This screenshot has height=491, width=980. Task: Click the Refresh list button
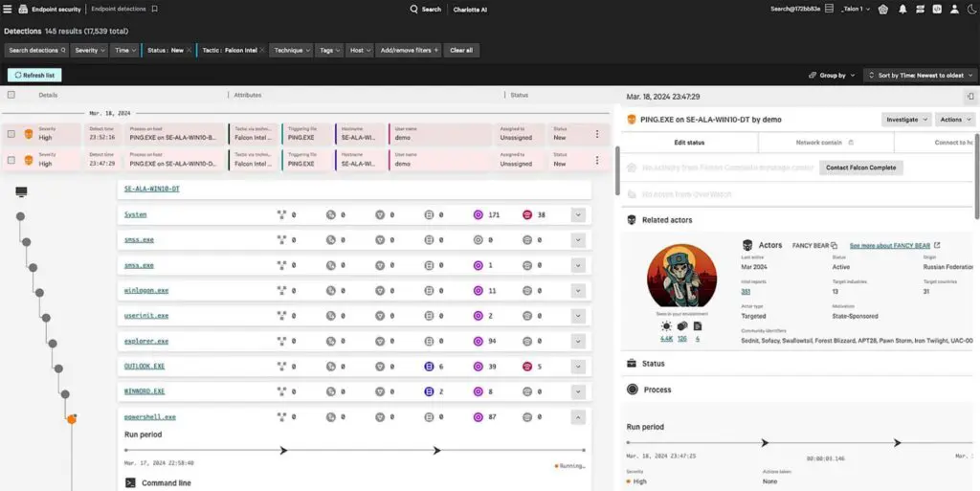(34, 75)
